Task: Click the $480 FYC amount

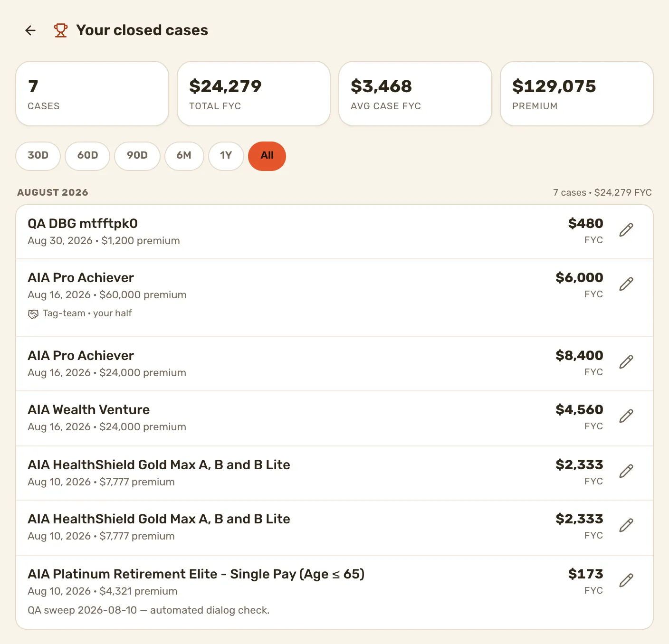Action: (x=585, y=224)
